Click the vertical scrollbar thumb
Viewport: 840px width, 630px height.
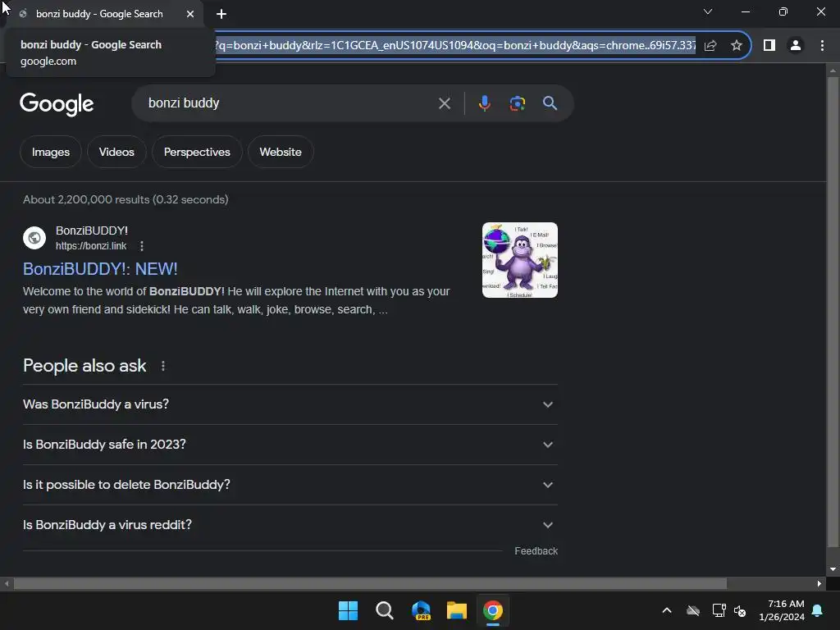(833, 313)
